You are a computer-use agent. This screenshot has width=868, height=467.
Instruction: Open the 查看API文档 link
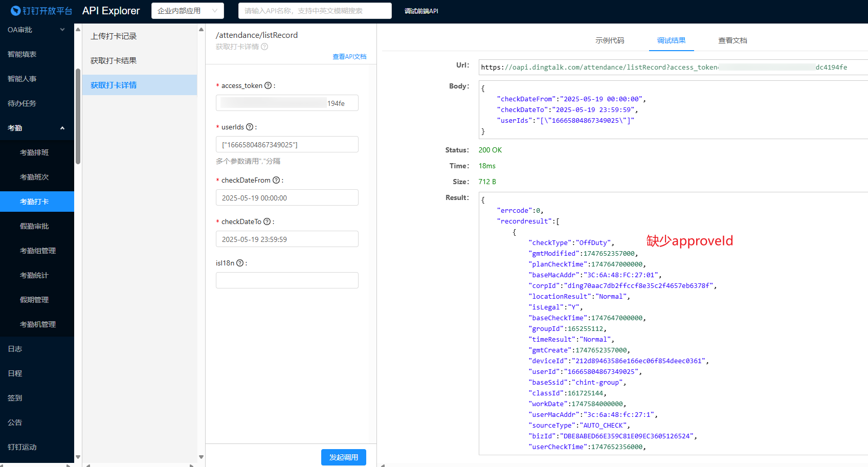(x=349, y=57)
